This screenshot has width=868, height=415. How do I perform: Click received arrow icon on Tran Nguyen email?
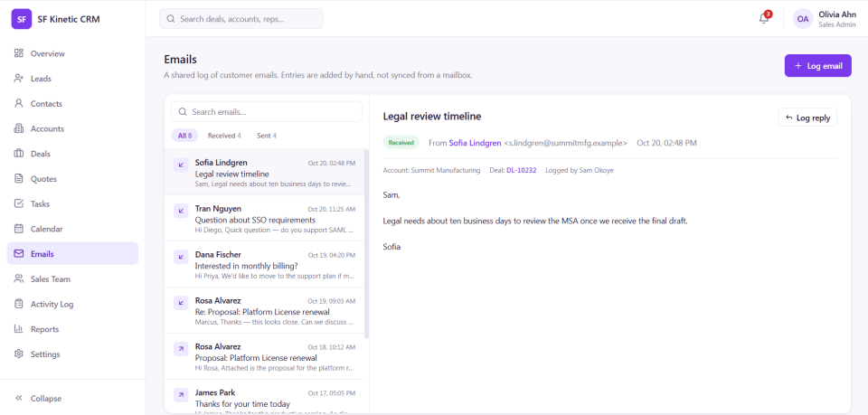[181, 211]
